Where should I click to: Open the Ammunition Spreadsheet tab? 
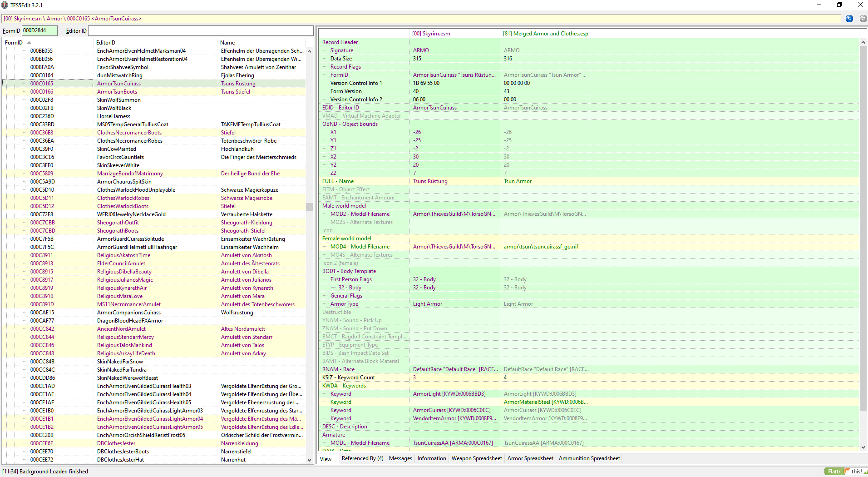[589, 458]
